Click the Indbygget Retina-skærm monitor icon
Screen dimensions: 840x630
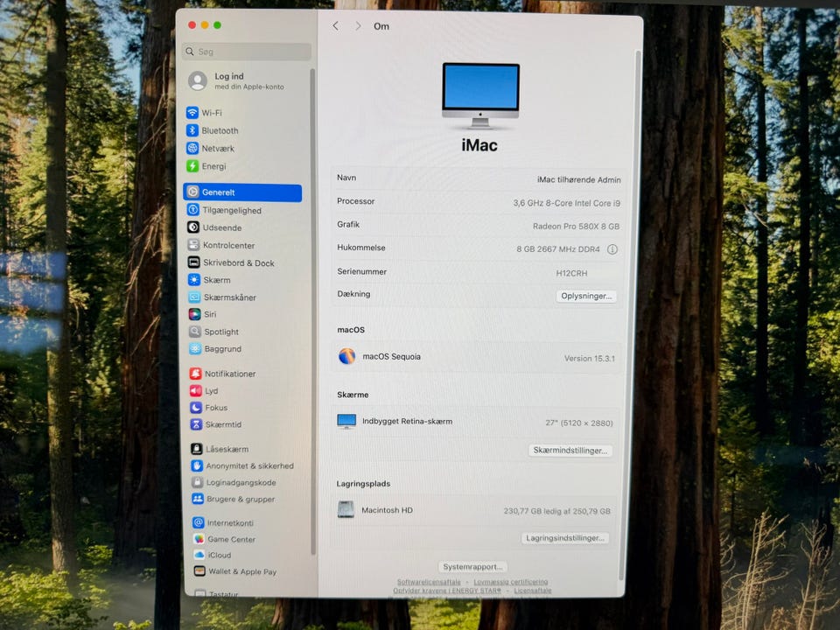tap(346, 421)
